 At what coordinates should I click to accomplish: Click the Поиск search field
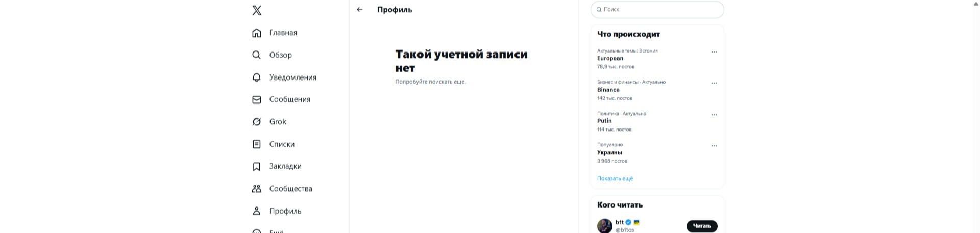(x=658, y=10)
